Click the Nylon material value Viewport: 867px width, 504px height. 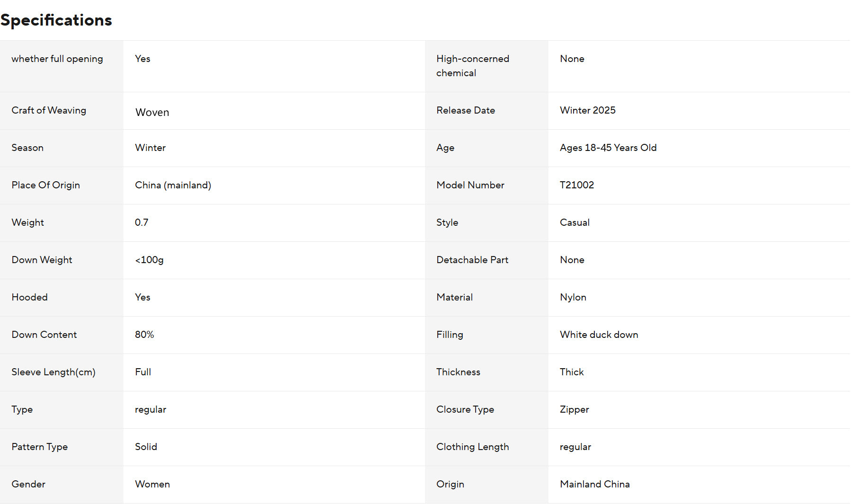coord(573,297)
